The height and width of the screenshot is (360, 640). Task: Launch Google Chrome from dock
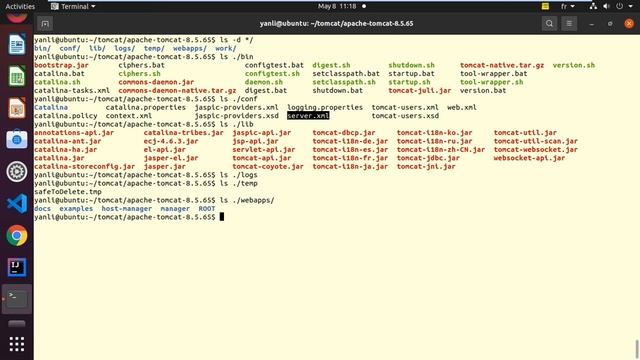coord(17,236)
